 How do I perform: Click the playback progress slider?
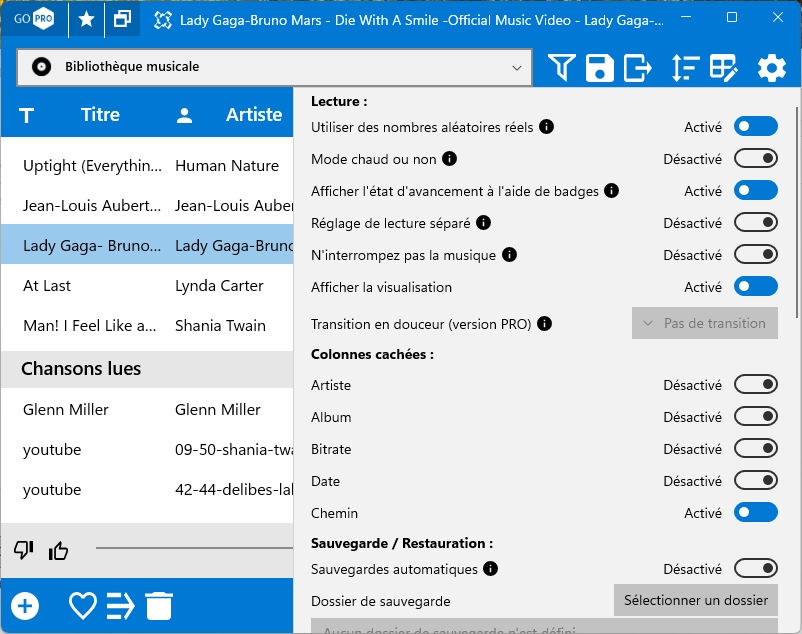pos(194,548)
